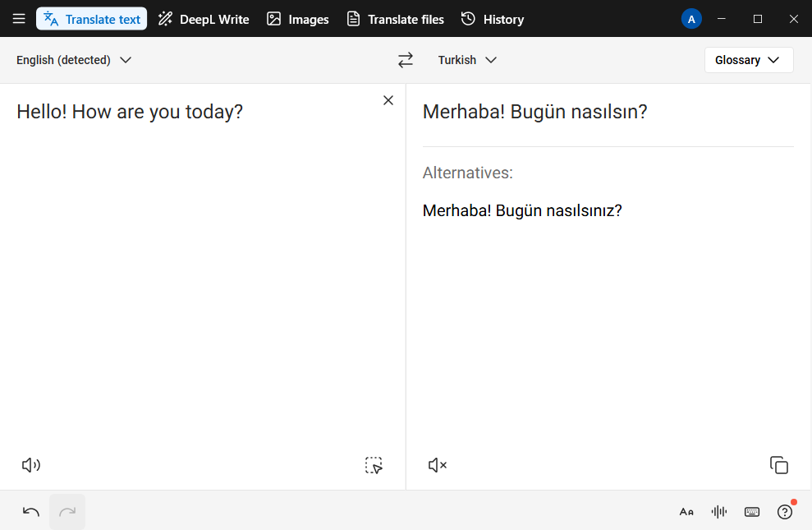812x530 pixels.
Task: Unmute the translated text audio
Action: coord(436,465)
